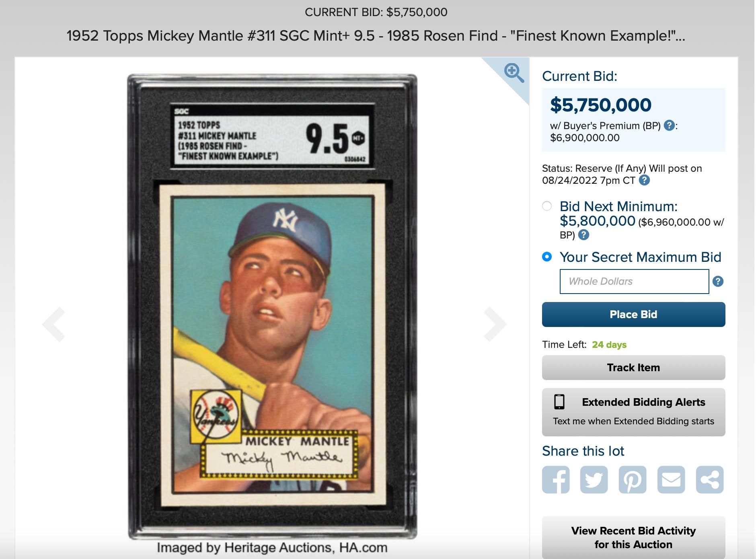Click the magnifier zoom icon on image

pos(514,73)
